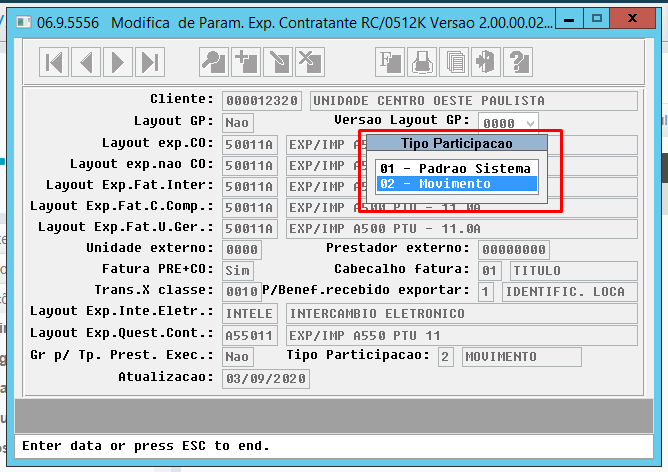
Task: Click client name UNIDADE CENTRO OESTE PAULISTA
Action: pos(474,101)
